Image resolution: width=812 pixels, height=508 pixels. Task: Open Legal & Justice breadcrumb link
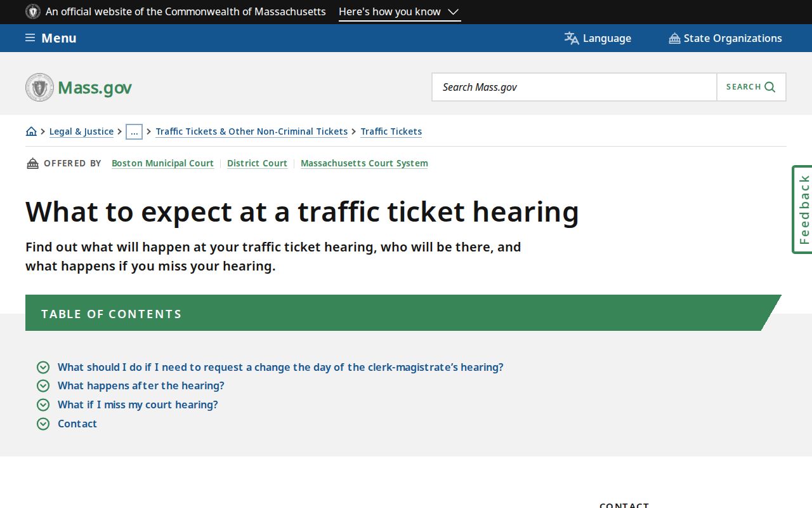click(81, 131)
